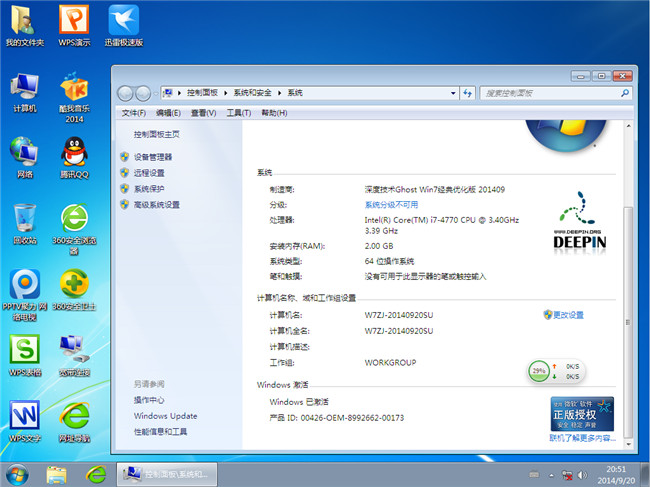Open the 宽带连接 desktop shortcut

pyautogui.click(x=73, y=350)
